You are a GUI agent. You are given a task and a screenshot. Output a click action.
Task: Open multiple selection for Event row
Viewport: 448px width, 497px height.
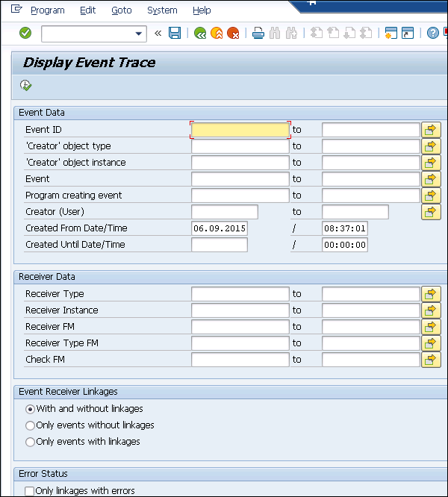431,179
